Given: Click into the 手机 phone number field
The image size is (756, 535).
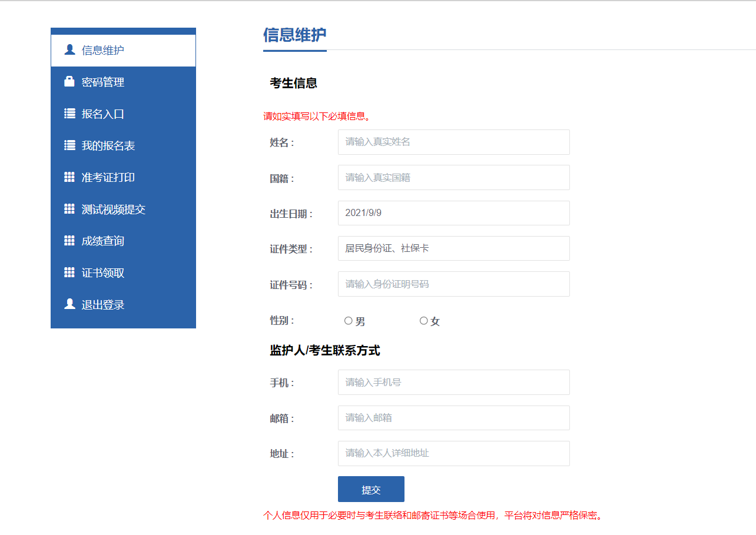Looking at the screenshot, I should click(x=454, y=382).
